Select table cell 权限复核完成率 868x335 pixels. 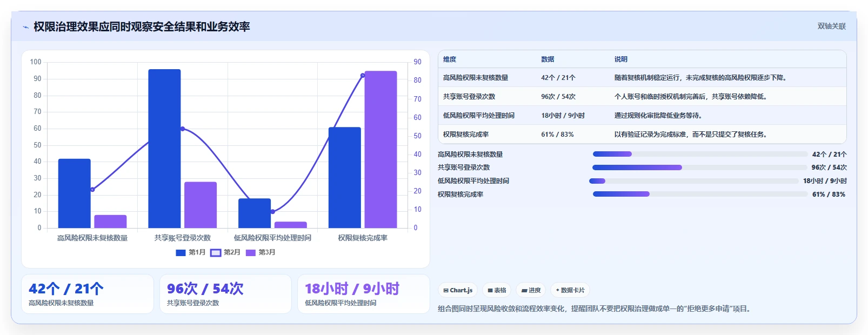pos(466,135)
